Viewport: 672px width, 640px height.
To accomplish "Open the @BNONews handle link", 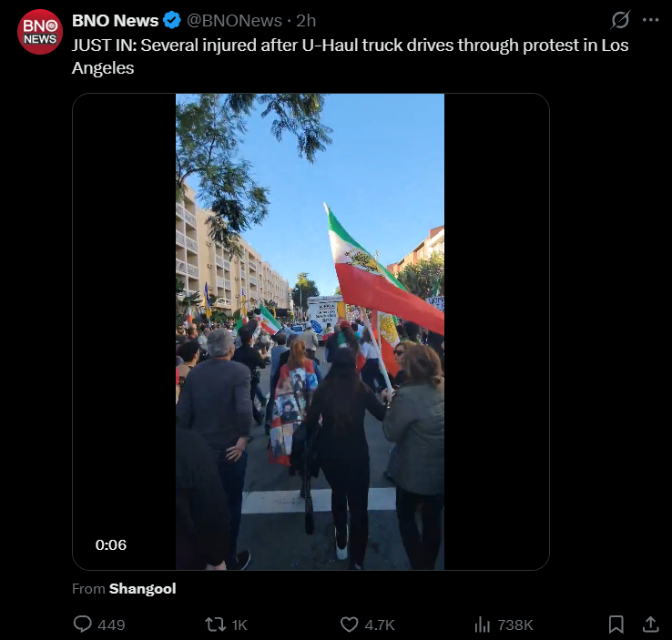I will (234, 21).
